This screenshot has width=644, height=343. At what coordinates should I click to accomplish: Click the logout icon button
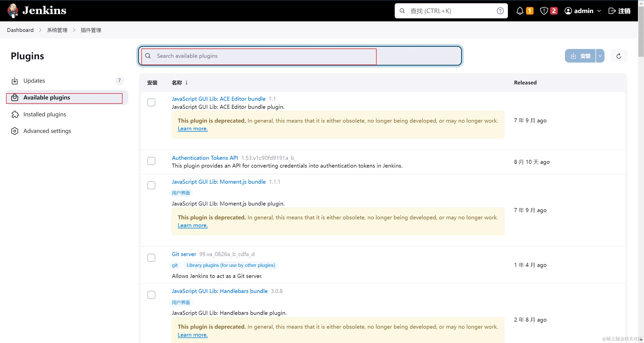[612, 11]
